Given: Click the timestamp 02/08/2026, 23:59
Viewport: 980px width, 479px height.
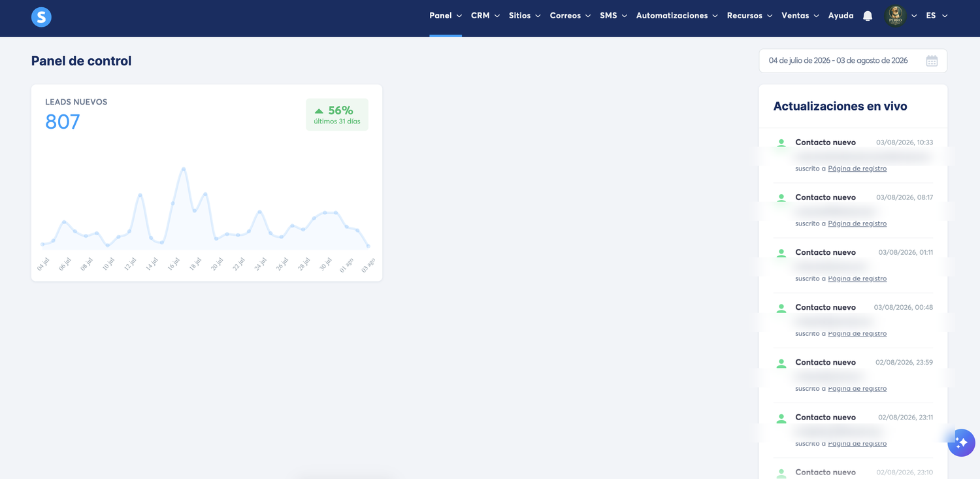Looking at the screenshot, I should coord(904,362).
